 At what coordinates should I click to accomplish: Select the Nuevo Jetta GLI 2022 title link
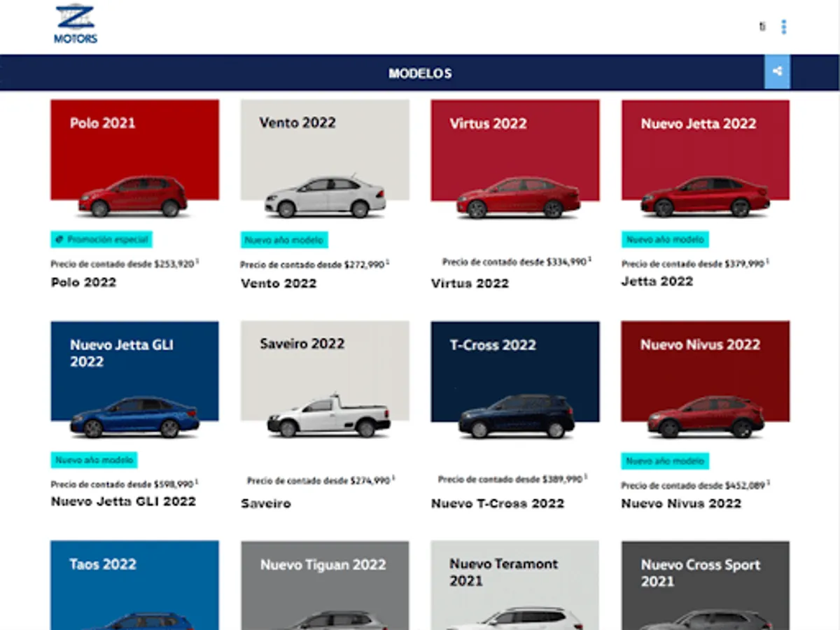[123, 501]
